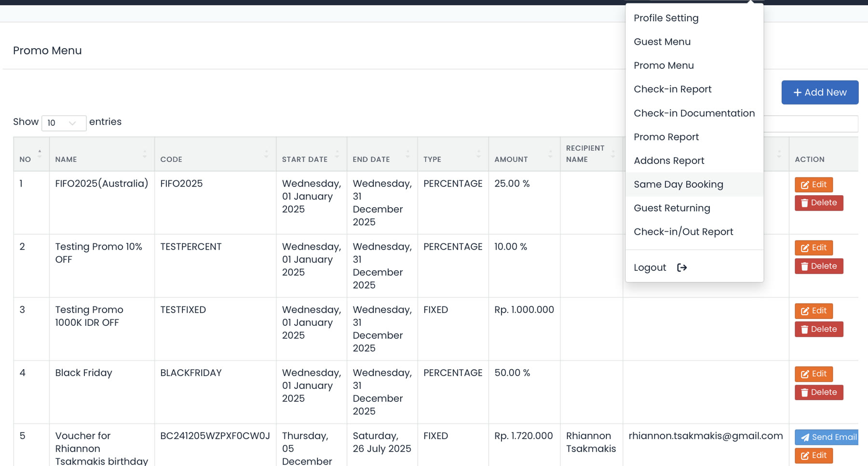The image size is (868, 466).
Task: Sort by AMOUNT column arrows
Action: [550, 154]
